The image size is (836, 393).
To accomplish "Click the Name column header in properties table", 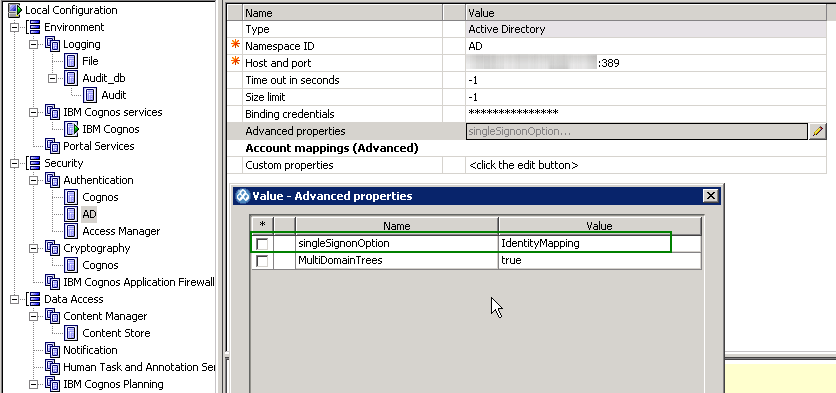I will (342, 13).
